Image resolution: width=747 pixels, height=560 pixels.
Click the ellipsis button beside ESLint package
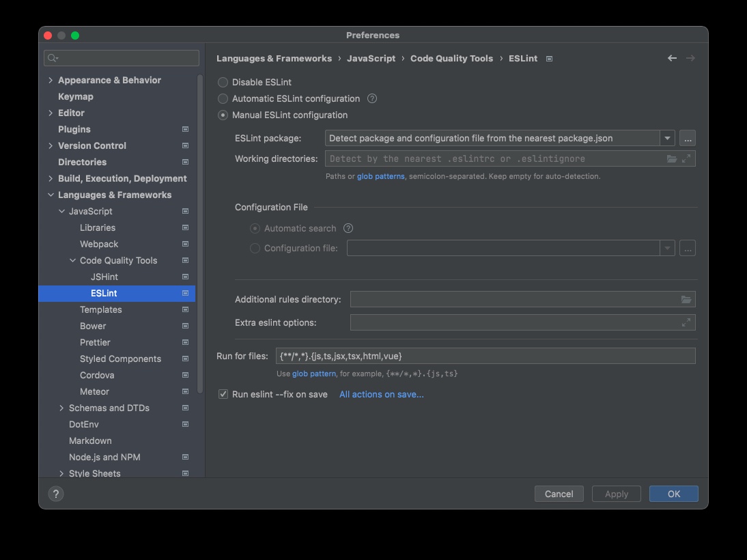(688, 139)
